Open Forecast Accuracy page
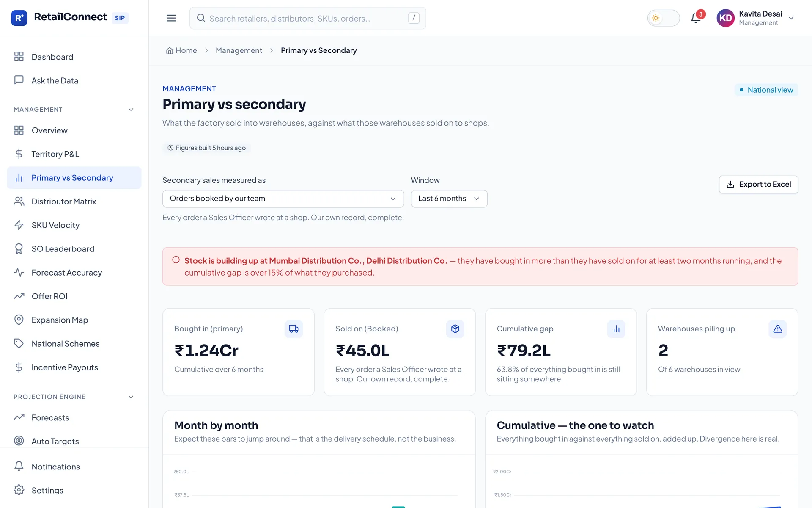Viewport: 812px width, 508px height. pyautogui.click(x=74, y=273)
